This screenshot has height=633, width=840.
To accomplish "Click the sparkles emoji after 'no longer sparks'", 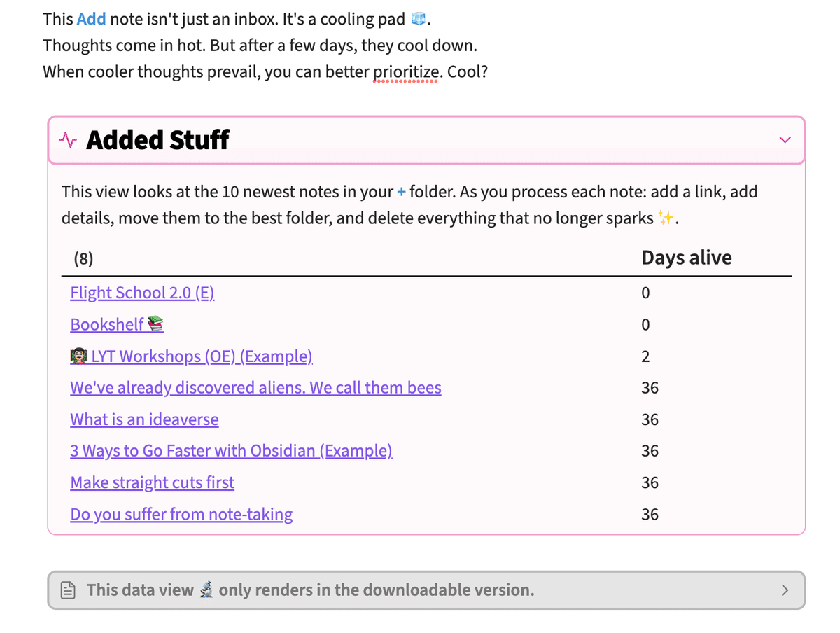I will pos(667,218).
